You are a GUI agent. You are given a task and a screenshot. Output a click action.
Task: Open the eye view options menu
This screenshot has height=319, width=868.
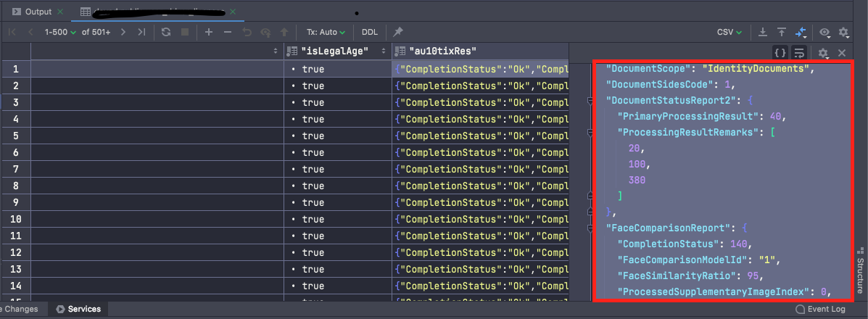tap(824, 32)
